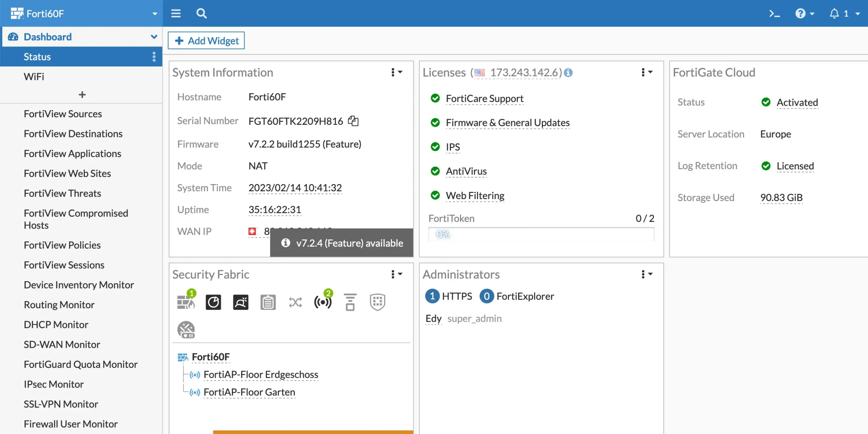Click the Dashboard gauge icon

coord(13,37)
